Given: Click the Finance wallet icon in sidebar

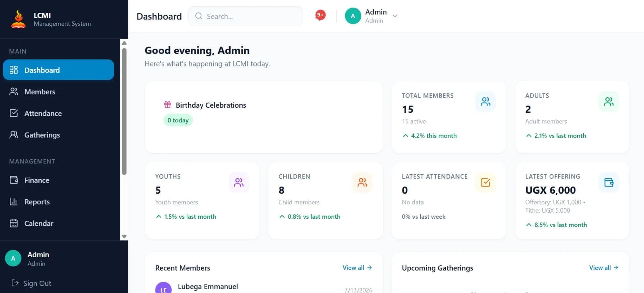Looking at the screenshot, I should (14, 180).
